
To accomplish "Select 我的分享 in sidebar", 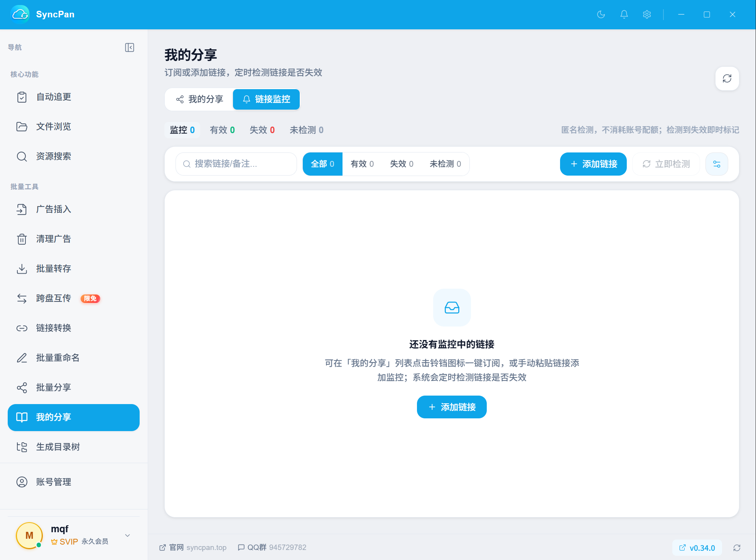I will pos(74,417).
